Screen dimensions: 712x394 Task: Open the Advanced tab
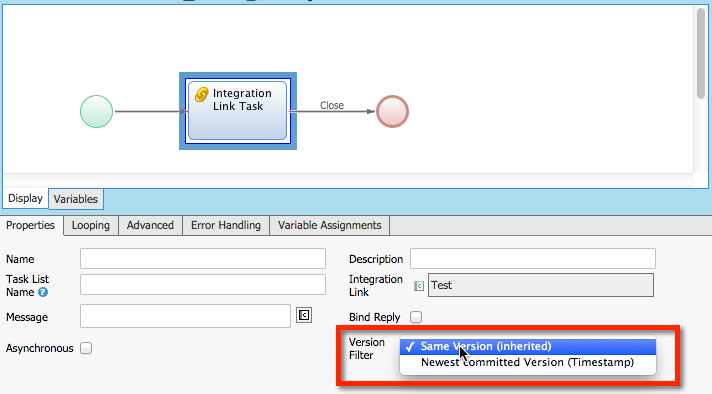tap(150, 225)
